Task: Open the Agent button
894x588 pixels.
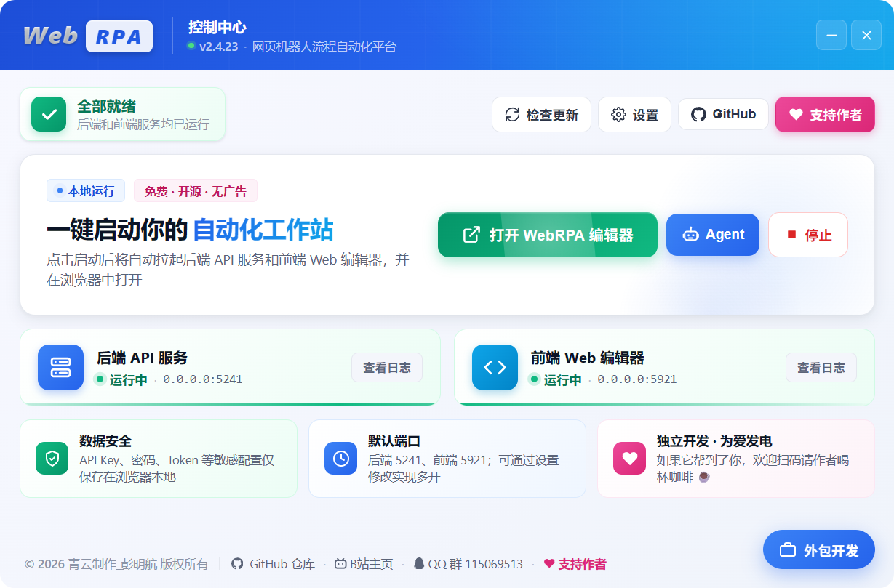Action: [x=713, y=235]
